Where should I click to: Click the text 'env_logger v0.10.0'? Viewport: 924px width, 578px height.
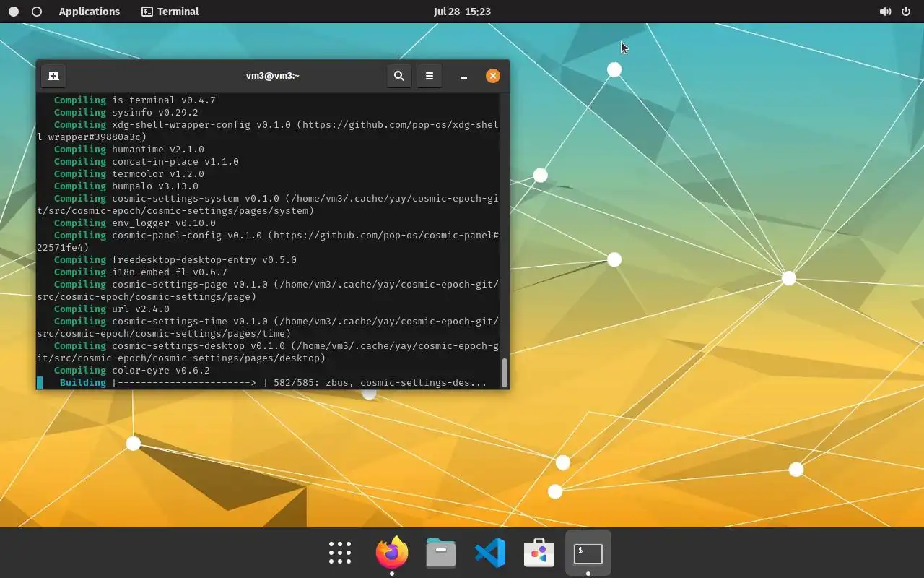click(164, 223)
